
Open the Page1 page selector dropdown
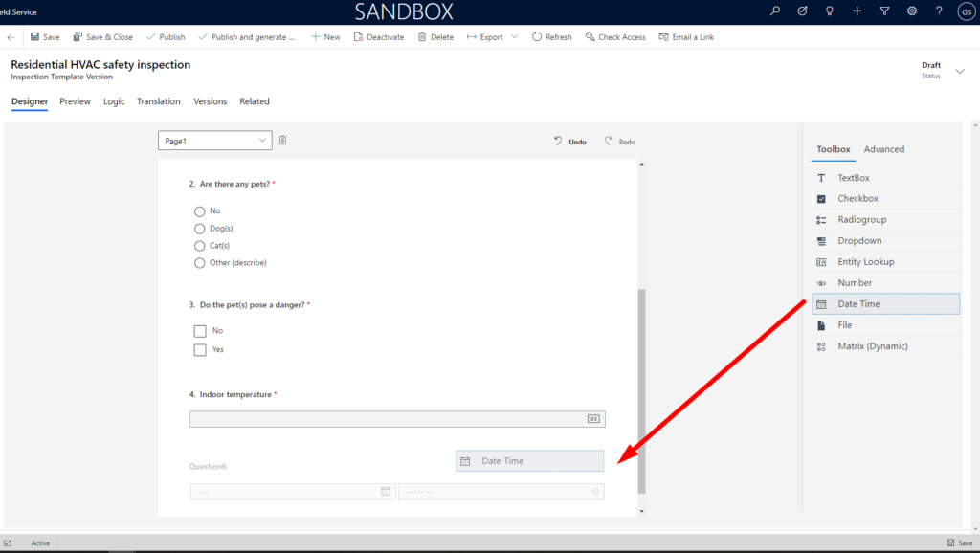click(260, 140)
